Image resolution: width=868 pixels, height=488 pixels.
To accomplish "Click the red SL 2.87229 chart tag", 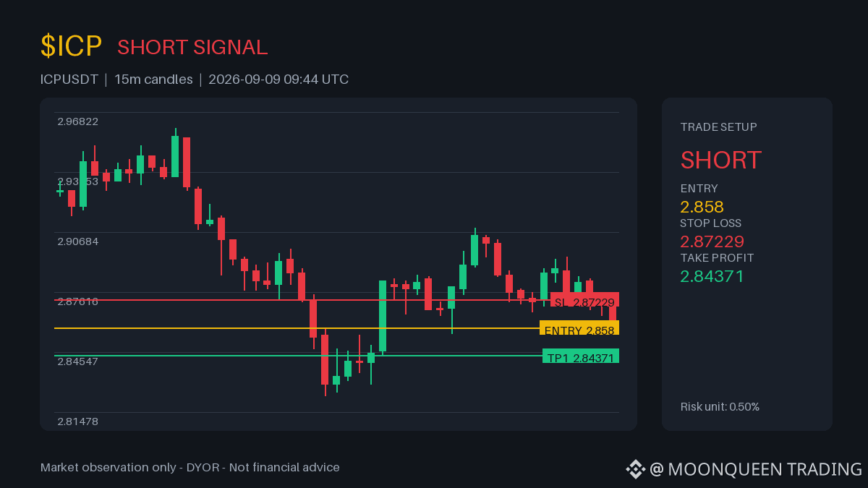I will pyautogui.click(x=584, y=302).
